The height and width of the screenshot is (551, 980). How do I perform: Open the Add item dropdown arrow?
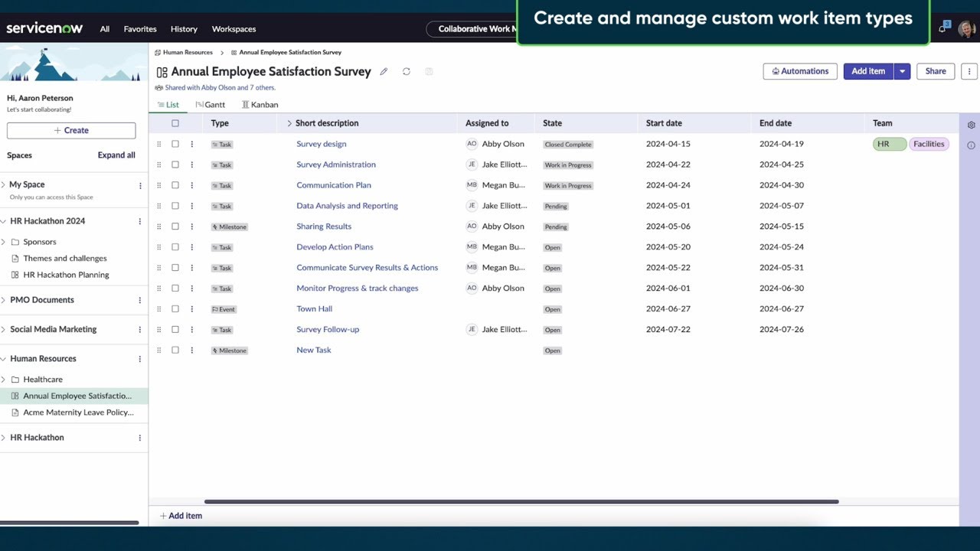tap(902, 71)
